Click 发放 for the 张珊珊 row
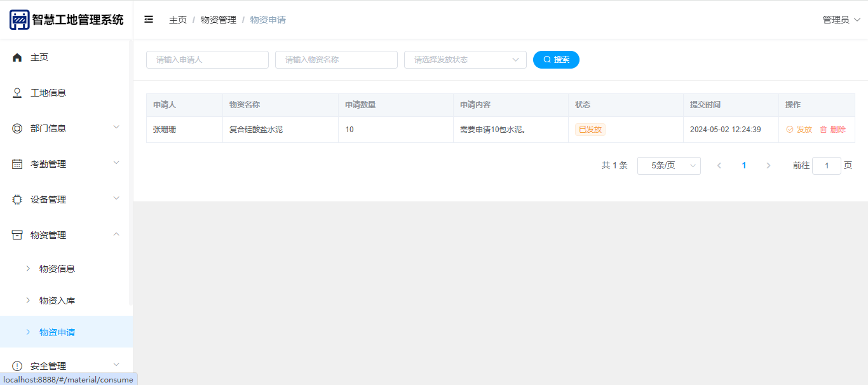Image resolution: width=868 pixels, height=385 pixels. pos(799,130)
